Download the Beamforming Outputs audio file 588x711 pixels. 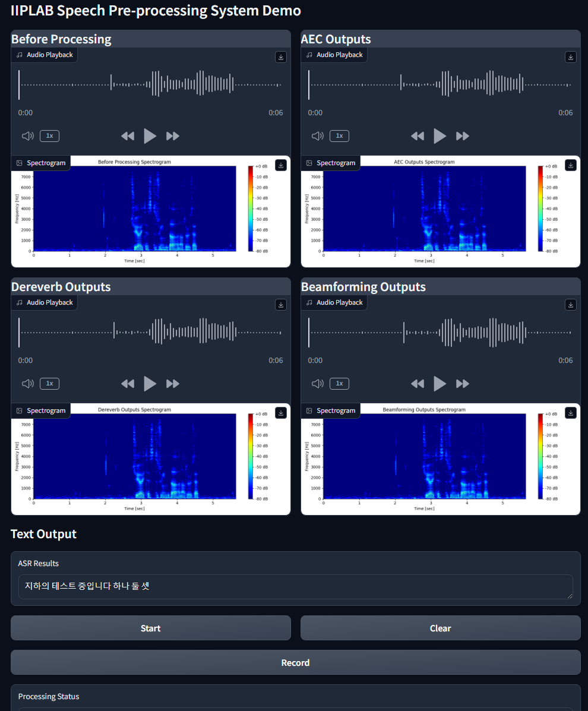pyautogui.click(x=571, y=305)
